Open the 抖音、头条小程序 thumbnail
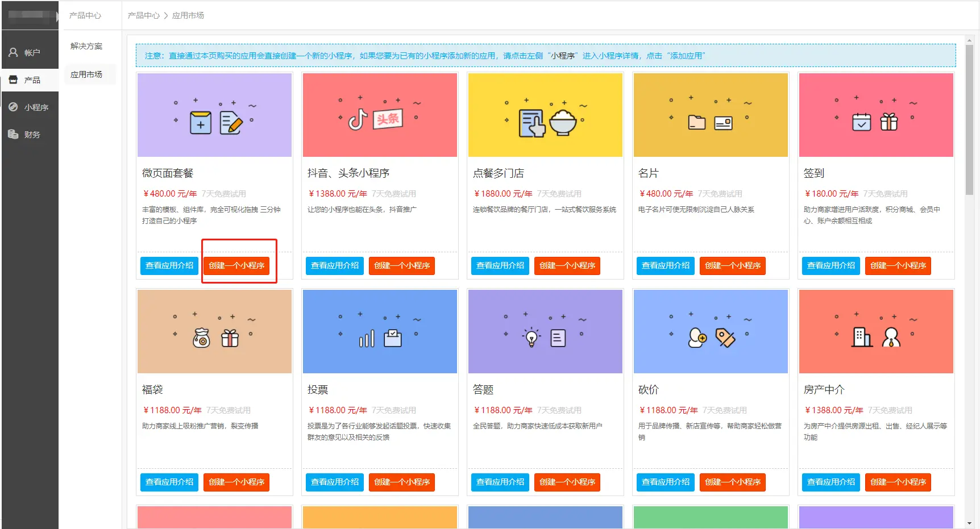Viewport: 980px width, 529px height. click(380, 115)
